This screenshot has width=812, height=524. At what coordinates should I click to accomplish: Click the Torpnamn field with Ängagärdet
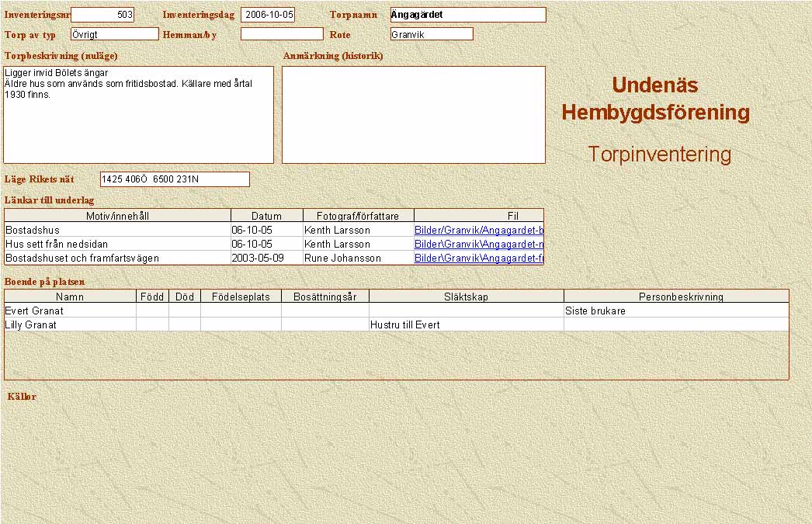click(467, 15)
